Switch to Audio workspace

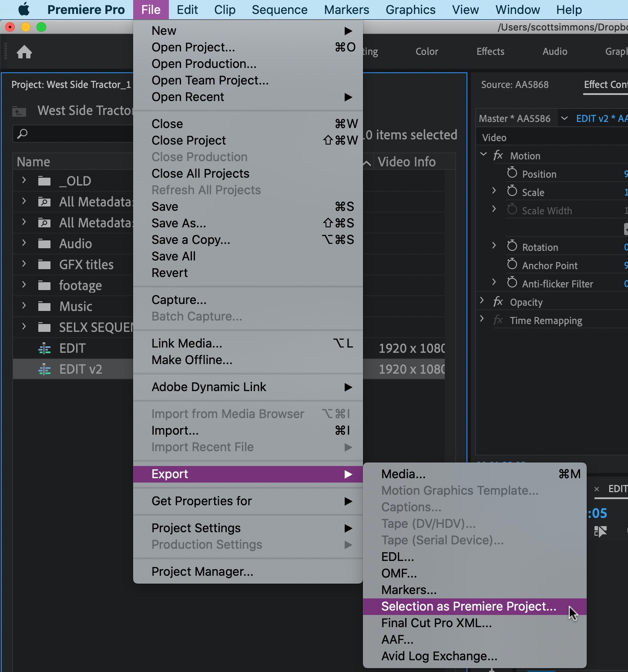click(555, 51)
